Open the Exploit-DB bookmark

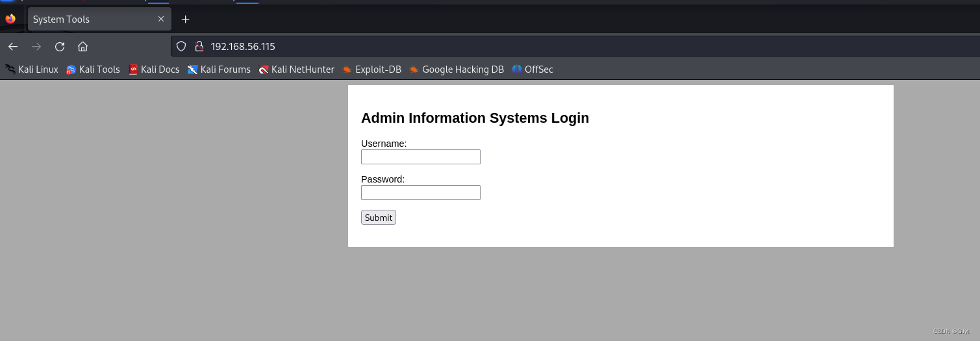point(372,69)
